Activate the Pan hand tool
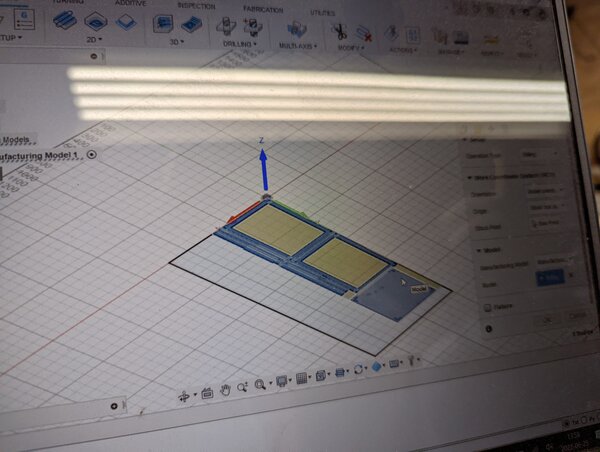The width and height of the screenshot is (600, 452). (225, 390)
